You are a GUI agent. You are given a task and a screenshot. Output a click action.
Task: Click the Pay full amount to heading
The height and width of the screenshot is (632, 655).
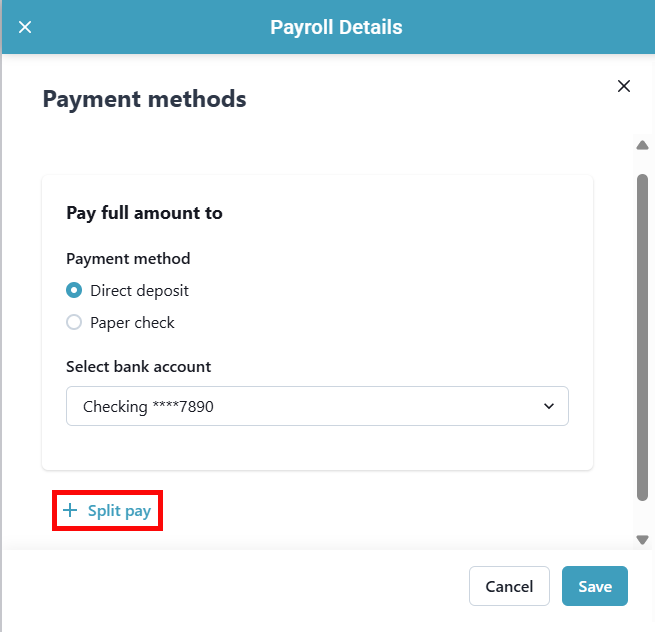pyautogui.click(x=144, y=213)
